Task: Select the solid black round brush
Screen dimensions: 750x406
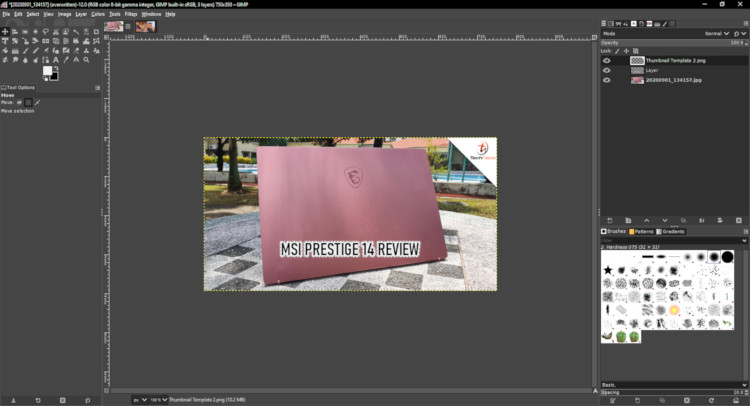Action: tap(727, 257)
